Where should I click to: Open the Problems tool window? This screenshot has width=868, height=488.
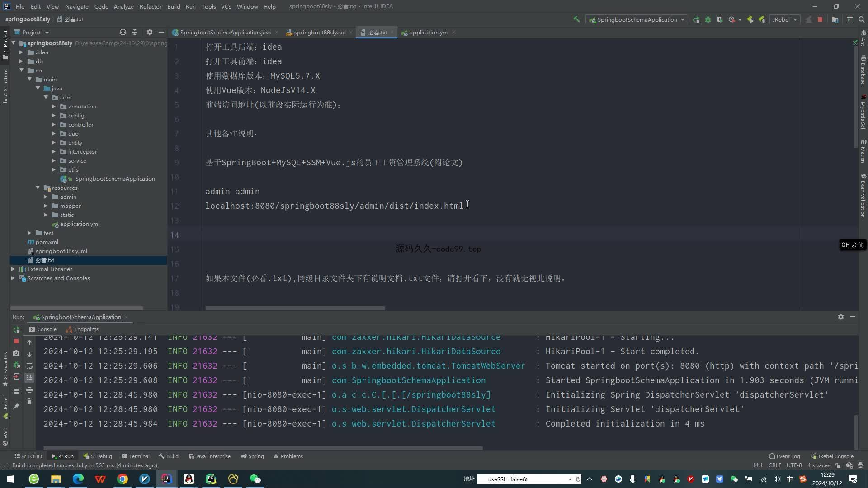click(288, 456)
